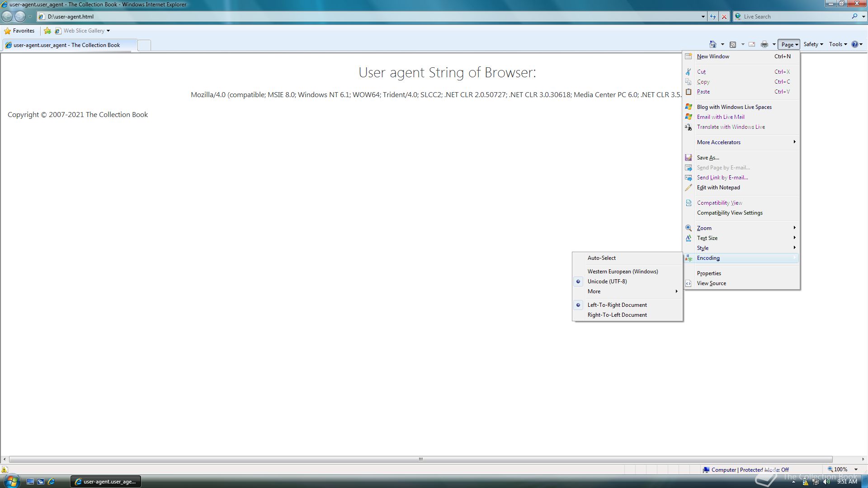Open Home icon dropdown arrow
The width and height of the screenshot is (868, 488).
click(x=722, y=44)
